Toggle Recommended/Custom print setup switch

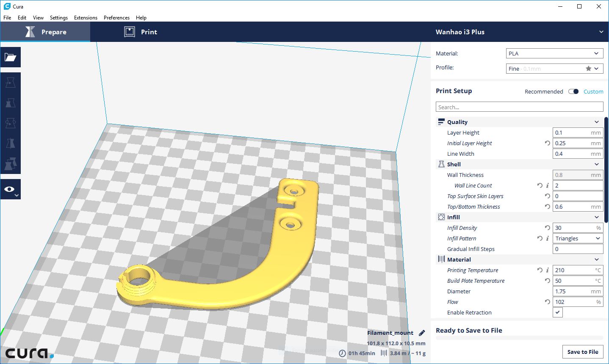point(573,91)
